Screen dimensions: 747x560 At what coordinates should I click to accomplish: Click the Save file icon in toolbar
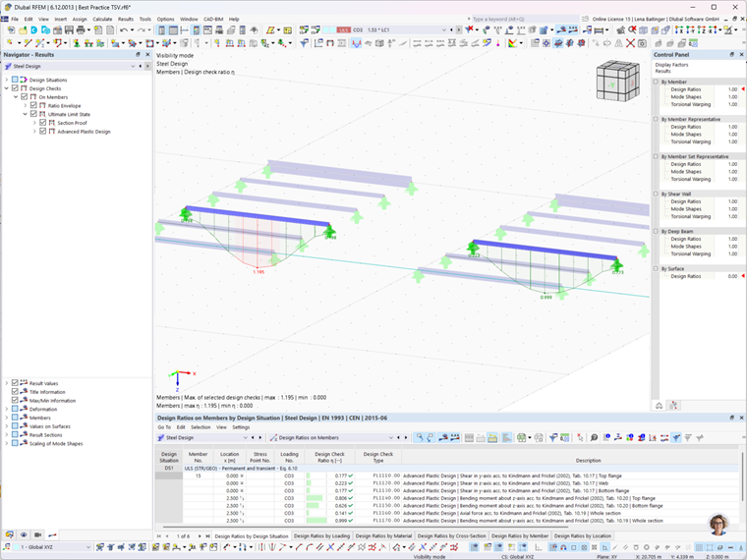[69, 30]
